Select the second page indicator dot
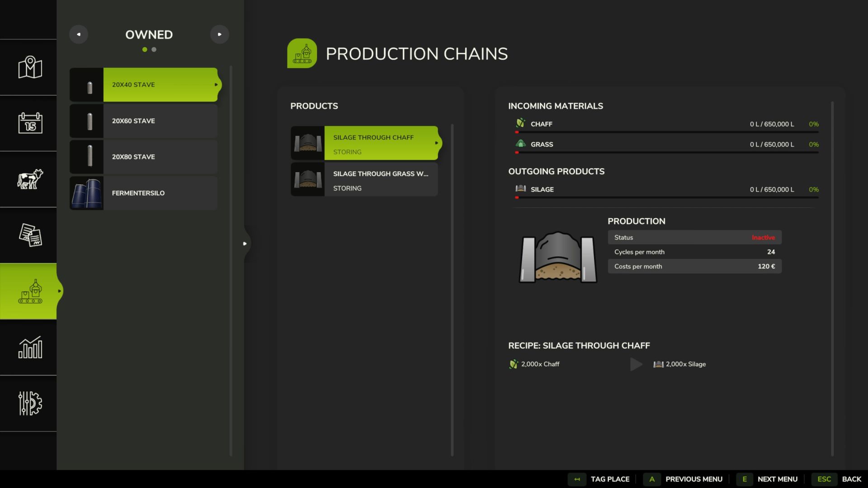The image size is (868, 488). (x=154, y=50)
